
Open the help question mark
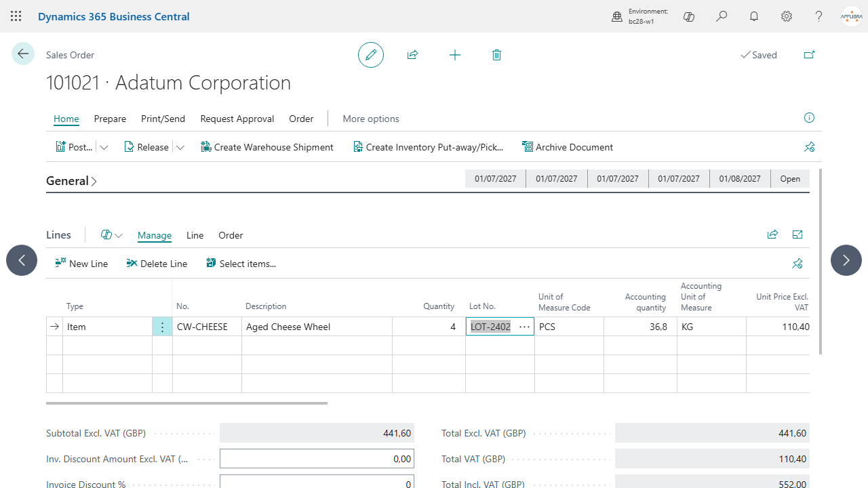point(819,16)
